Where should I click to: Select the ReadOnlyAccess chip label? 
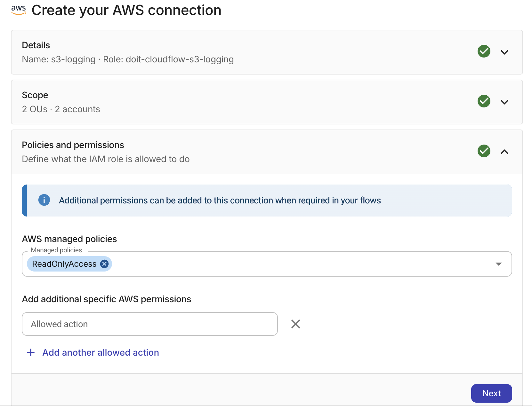click(64, 264)
